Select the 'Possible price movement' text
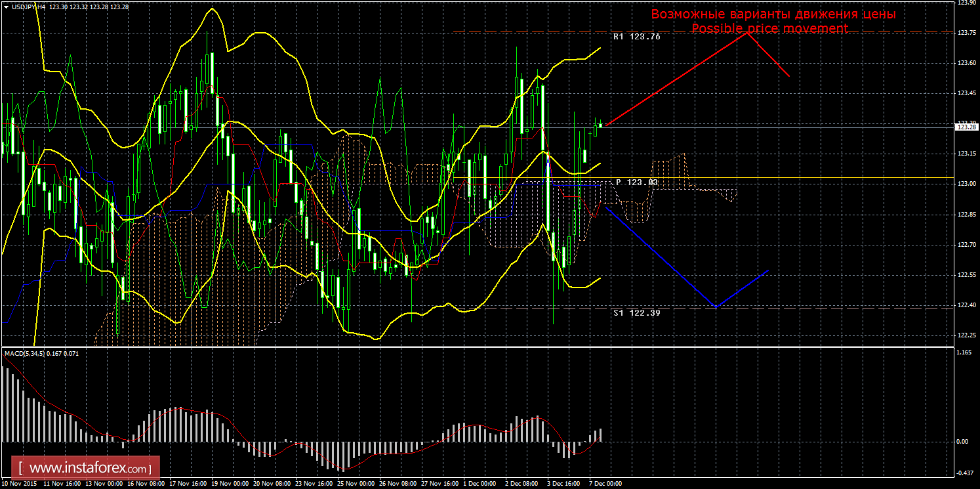 769,29
